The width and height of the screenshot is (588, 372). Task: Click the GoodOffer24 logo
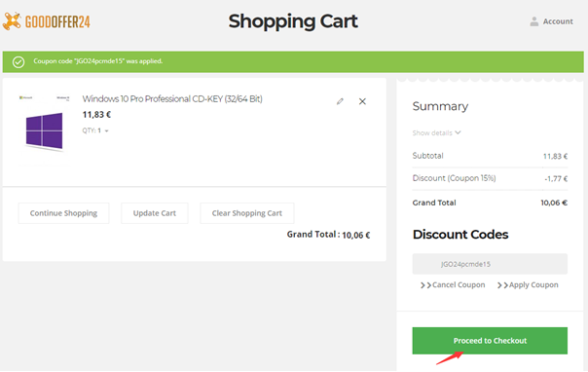(47, 21)
